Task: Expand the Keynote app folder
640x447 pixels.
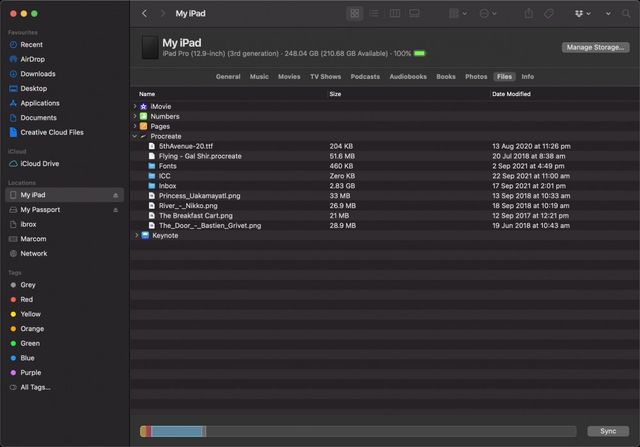Action: [136, 236]
